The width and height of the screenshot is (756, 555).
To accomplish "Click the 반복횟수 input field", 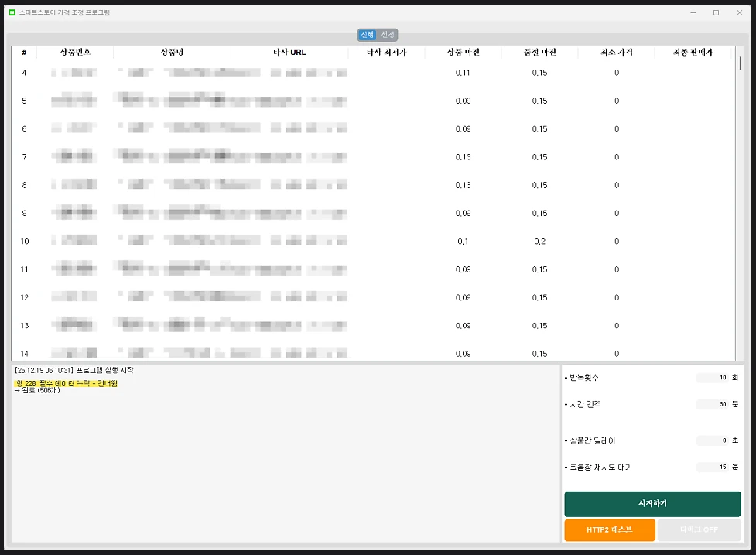I will tap(713, 378).
